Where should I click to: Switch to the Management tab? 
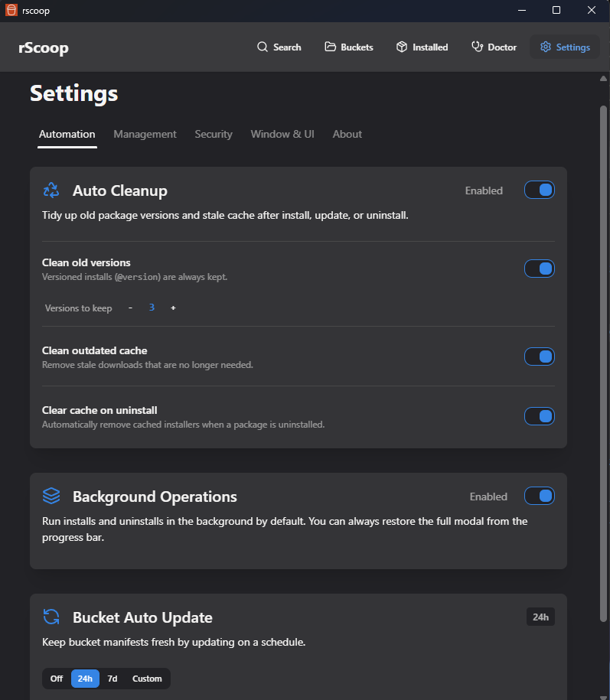(x=145, y=134)
